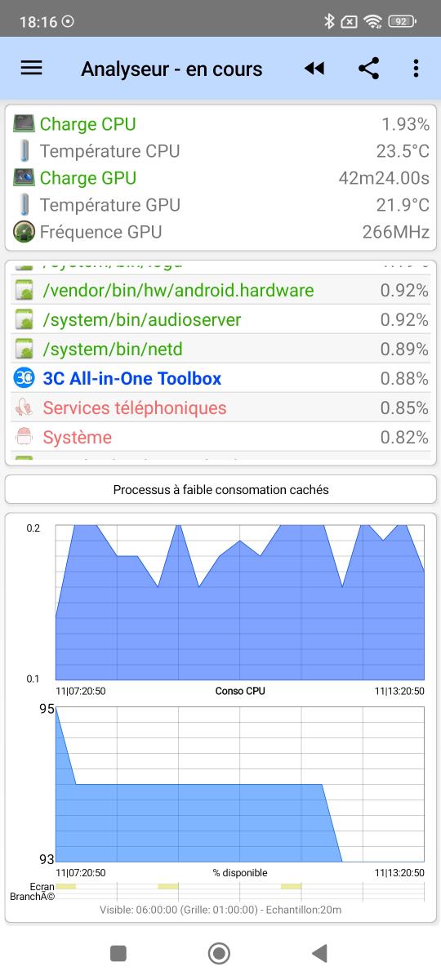Select the Système process entry

coord(220,437)
